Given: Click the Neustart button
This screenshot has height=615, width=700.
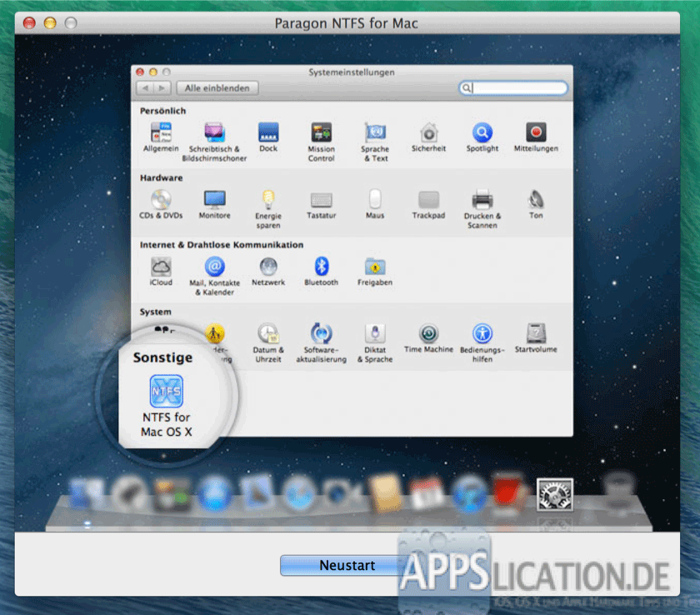Looking at the screenshot, I should point(347,566).
